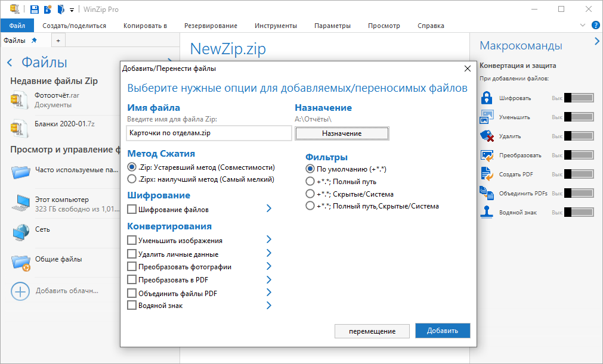
Task: Click the Шифровать padlock icon
Action: (487, 98)
